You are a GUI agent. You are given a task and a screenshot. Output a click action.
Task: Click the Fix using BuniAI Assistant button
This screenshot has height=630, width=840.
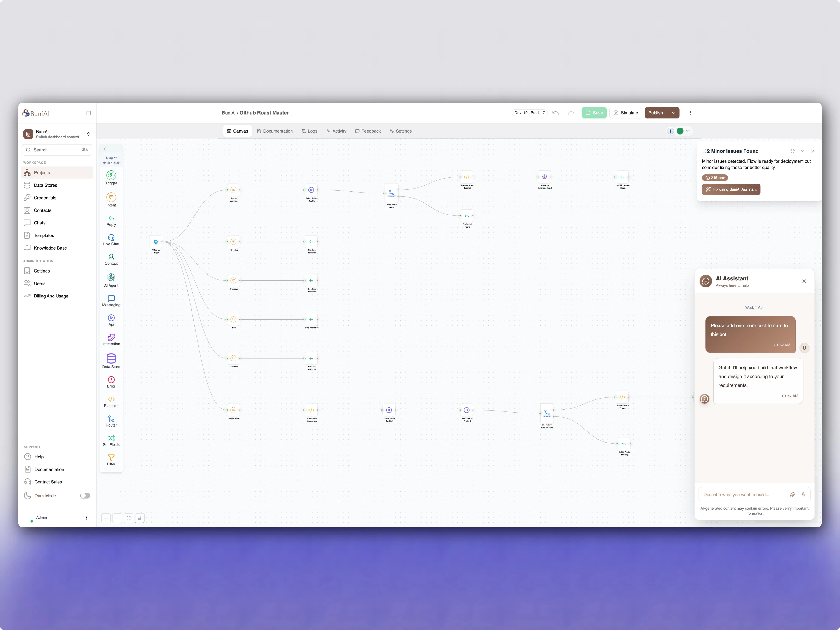coord(731,189)
